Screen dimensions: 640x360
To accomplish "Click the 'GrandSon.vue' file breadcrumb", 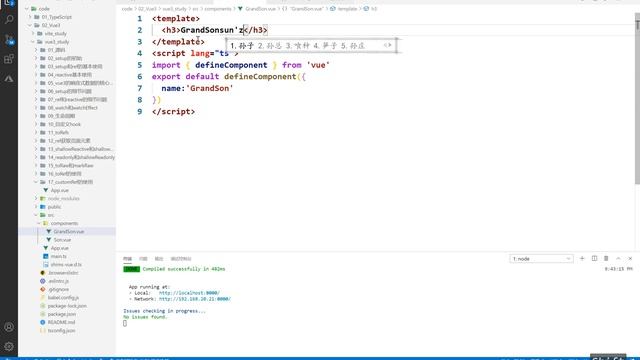I will [x=260, y=9].
